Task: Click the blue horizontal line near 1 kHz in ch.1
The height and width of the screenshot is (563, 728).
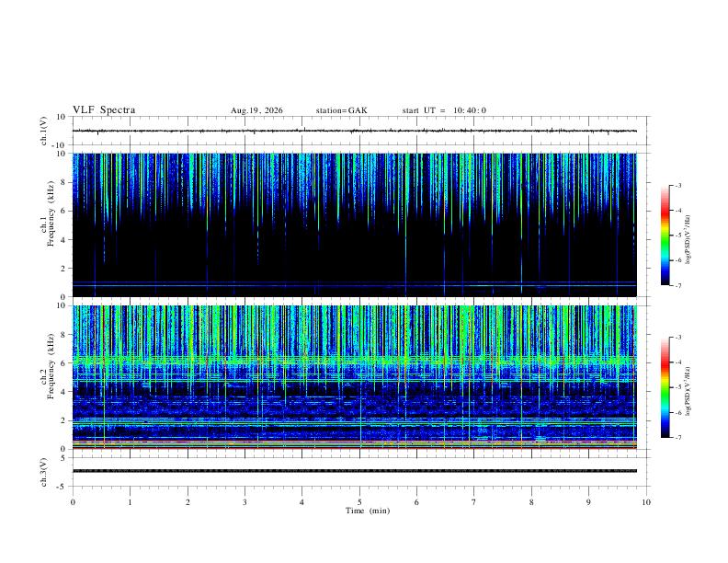Action: [x=355, y=282]
